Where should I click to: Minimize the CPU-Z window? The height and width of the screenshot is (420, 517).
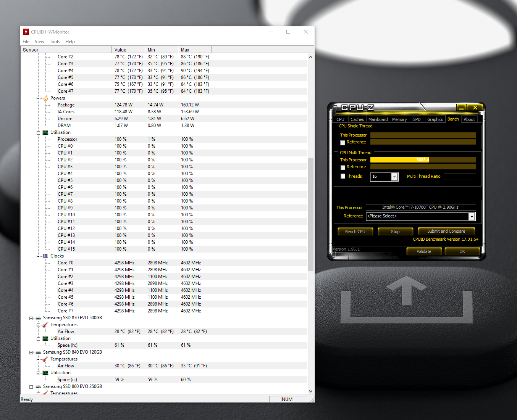click(461, 108)
